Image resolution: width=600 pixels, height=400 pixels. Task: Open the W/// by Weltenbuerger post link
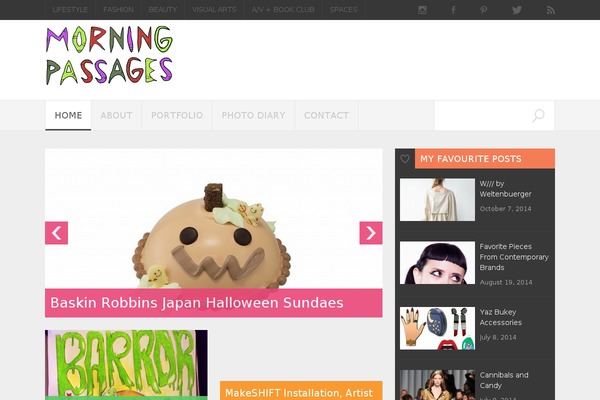coord(505,189)
